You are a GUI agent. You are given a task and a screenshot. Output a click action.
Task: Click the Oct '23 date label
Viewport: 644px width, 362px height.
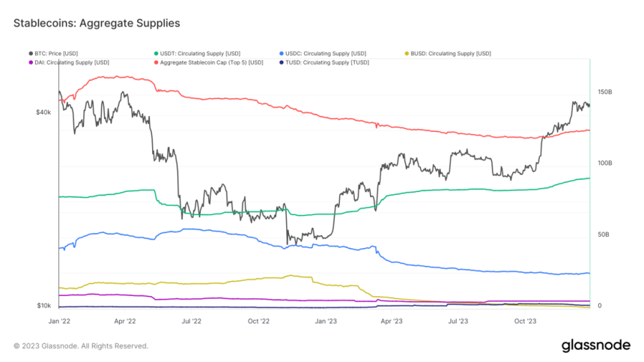click(x=525, y=321)
